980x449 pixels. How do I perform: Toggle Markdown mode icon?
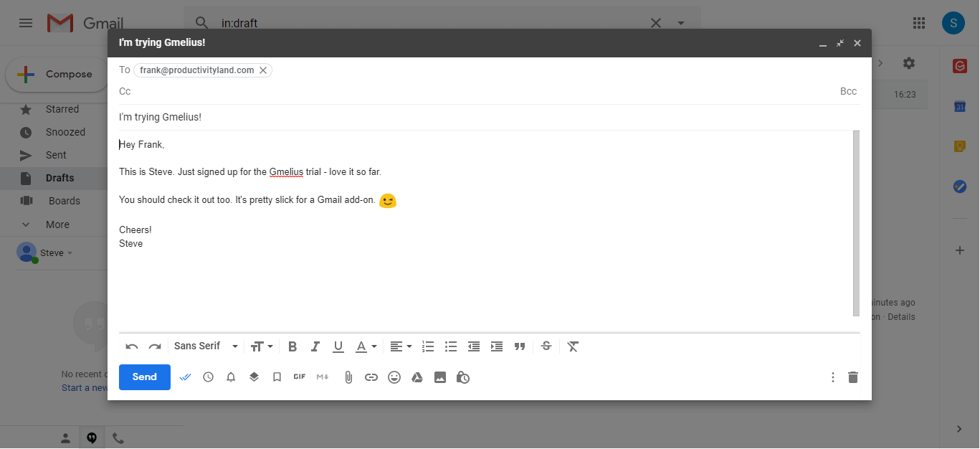pos(323,377)
